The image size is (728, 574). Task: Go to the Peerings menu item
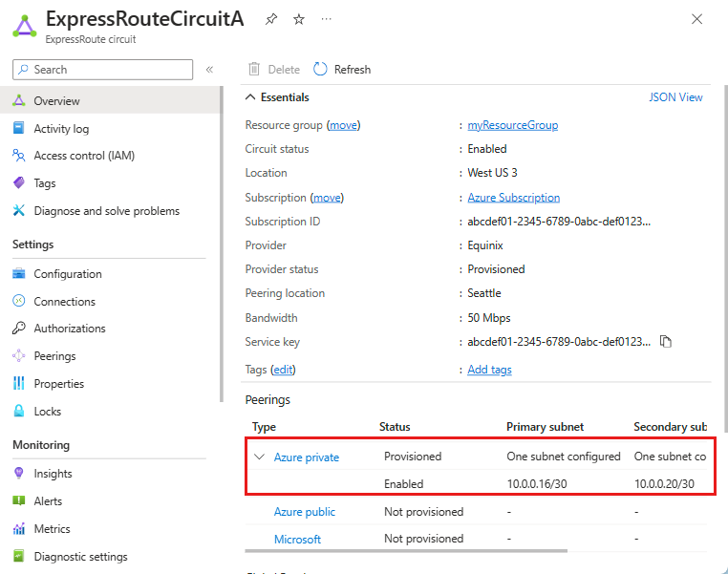tap(54, 356)
